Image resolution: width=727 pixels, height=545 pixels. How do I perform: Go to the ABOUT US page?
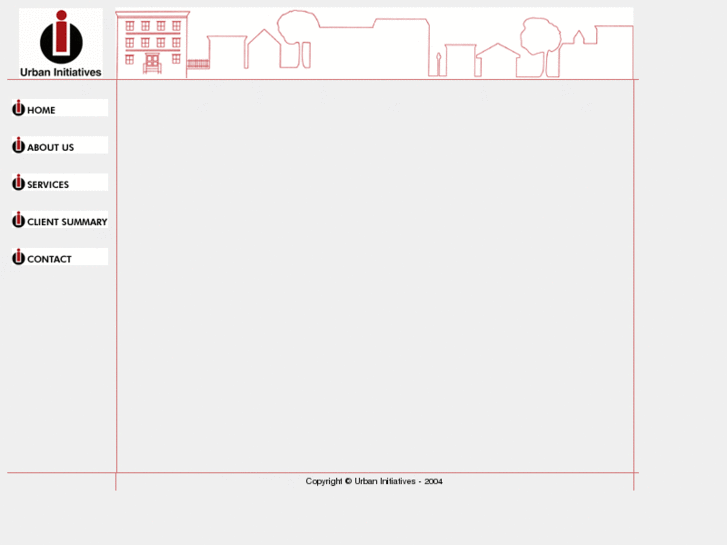60,145
